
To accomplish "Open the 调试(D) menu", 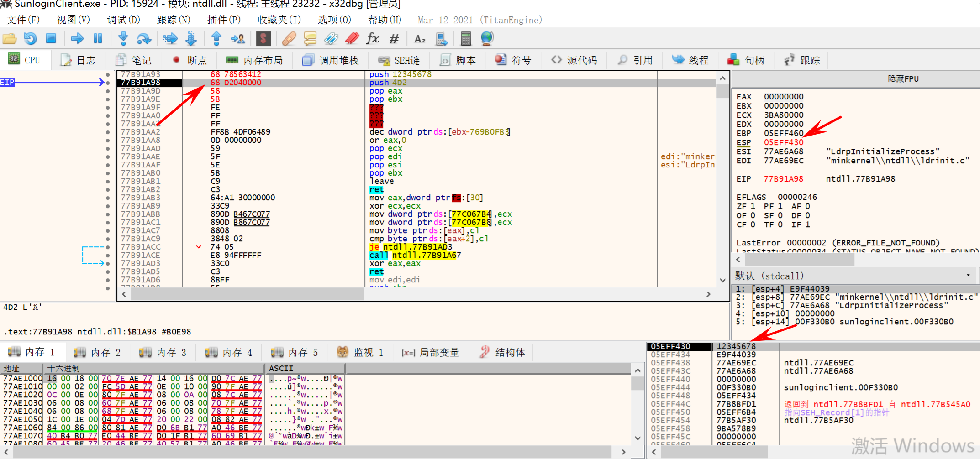I will click(x=123, y=20).
